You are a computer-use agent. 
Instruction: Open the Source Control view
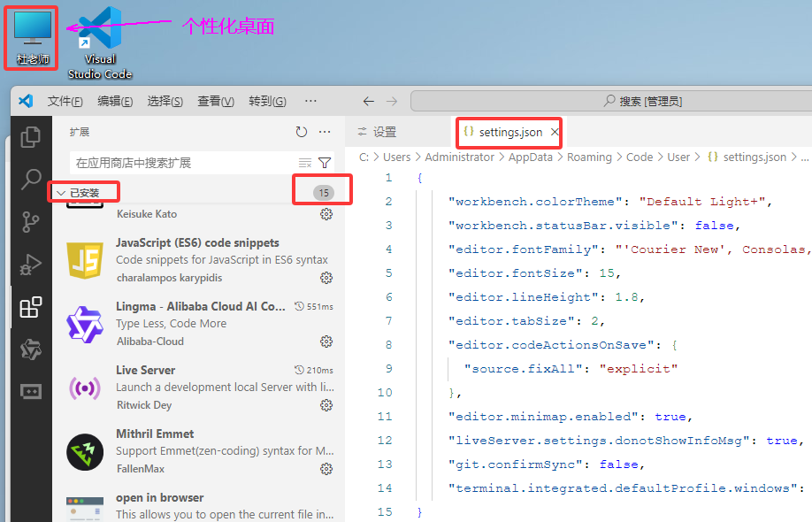click(x=31, y=222)
